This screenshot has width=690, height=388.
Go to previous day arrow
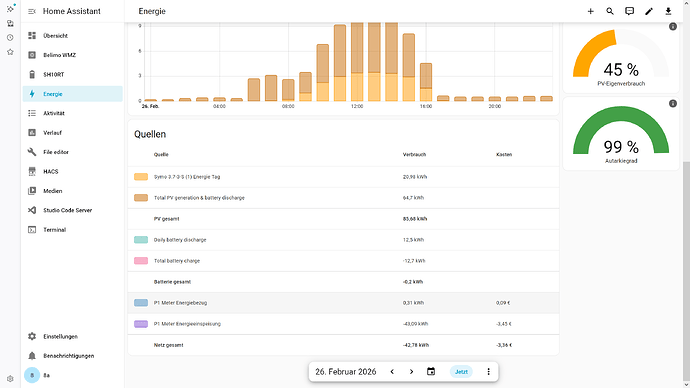click(392, 372)
